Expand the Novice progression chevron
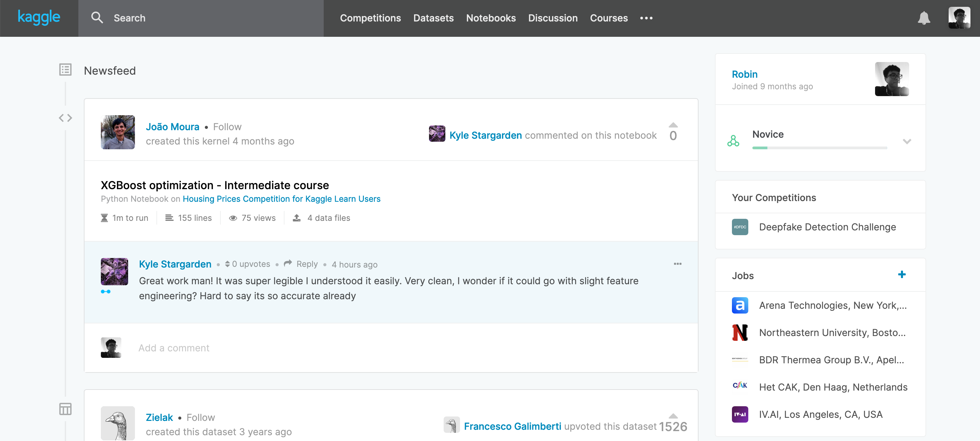 pyautogui.click(x=907, y=141)
